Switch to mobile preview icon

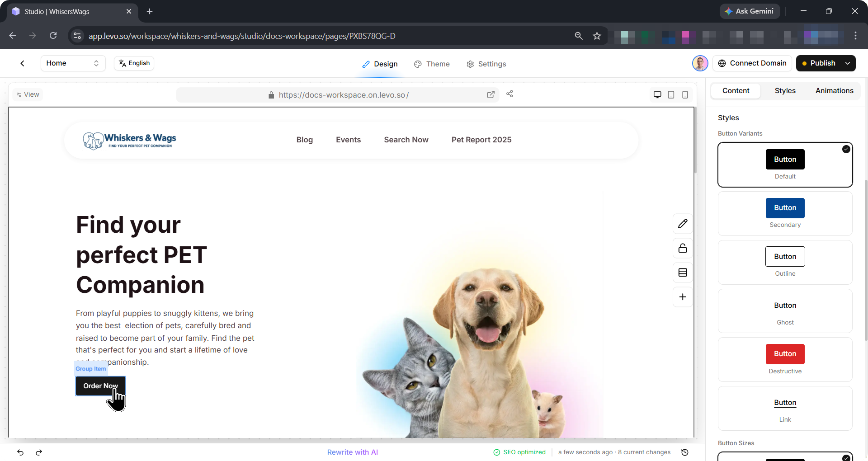click(x=685, y=94)
